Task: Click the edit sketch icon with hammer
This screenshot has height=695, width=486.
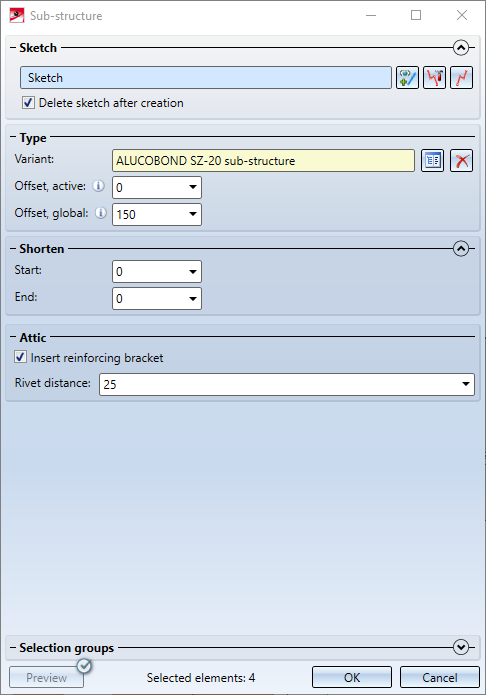Action: (434, 78)
